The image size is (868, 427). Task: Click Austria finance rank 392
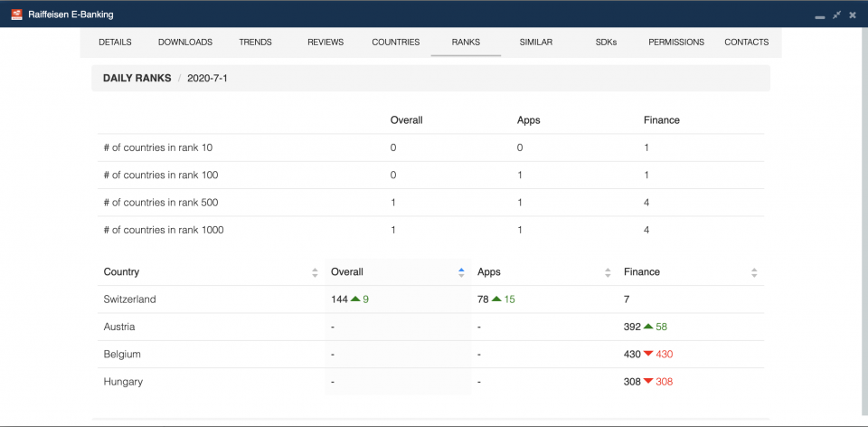(x=632, y=327)
